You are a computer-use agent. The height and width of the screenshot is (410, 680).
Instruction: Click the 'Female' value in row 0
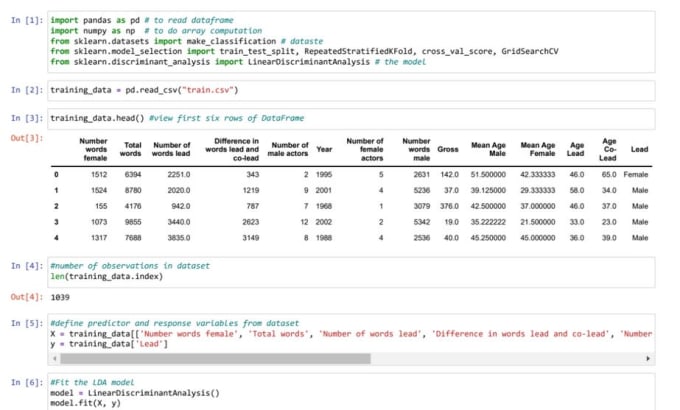pyautogui.click(x=636, y=174)
